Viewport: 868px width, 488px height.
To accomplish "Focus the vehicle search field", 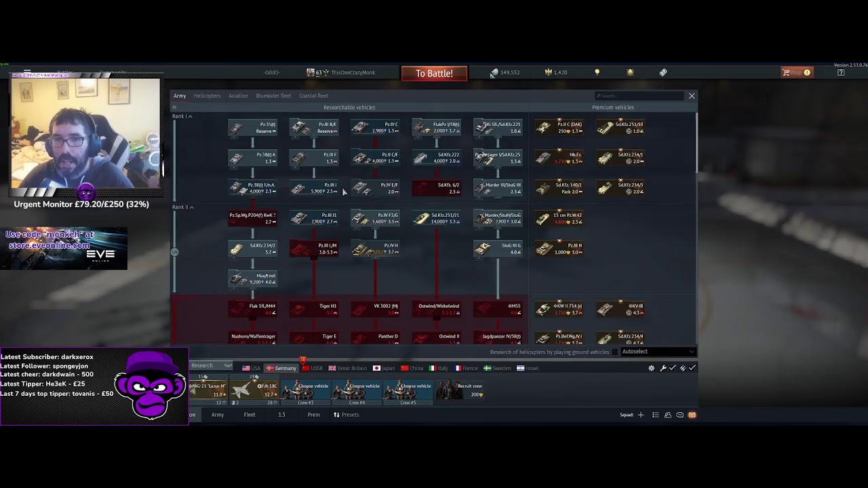I will 639,96.
